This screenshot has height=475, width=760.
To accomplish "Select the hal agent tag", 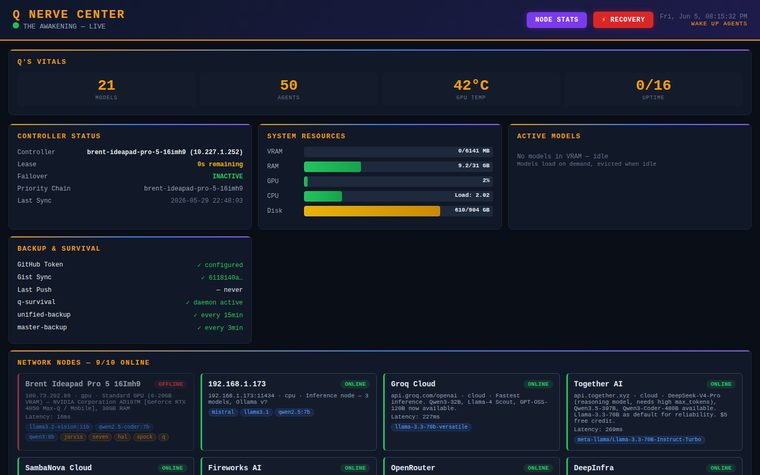I will (122, 437).
